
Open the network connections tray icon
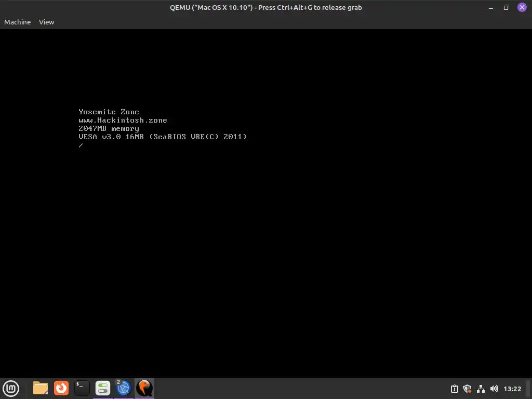click(481, 389)
